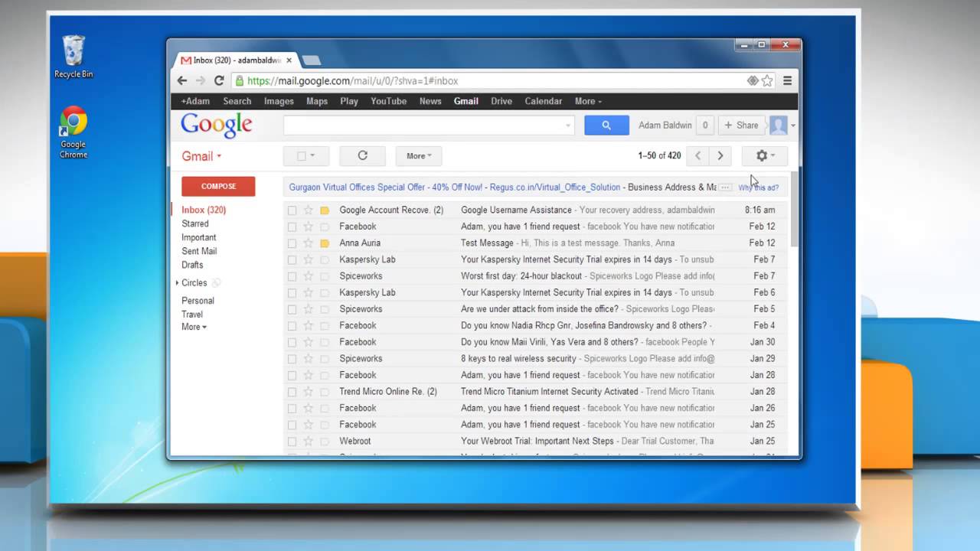980x551 pixels.
Task: Select the Webroot email checkbox
Action: [x=292, y=441]
